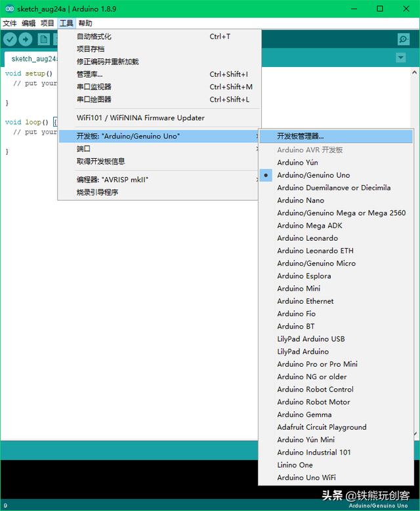Select LilyPad Arduino board

pyautogui.click(x=336, y=352)
